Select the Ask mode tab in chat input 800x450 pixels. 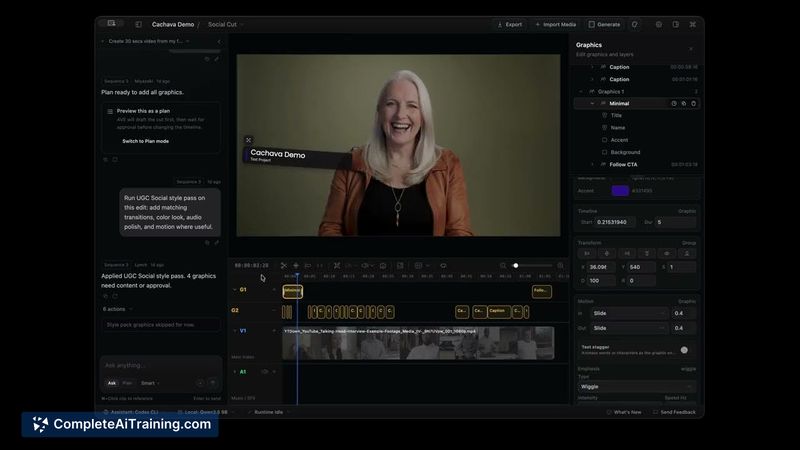pyautogui.click(x=112, y=383)
